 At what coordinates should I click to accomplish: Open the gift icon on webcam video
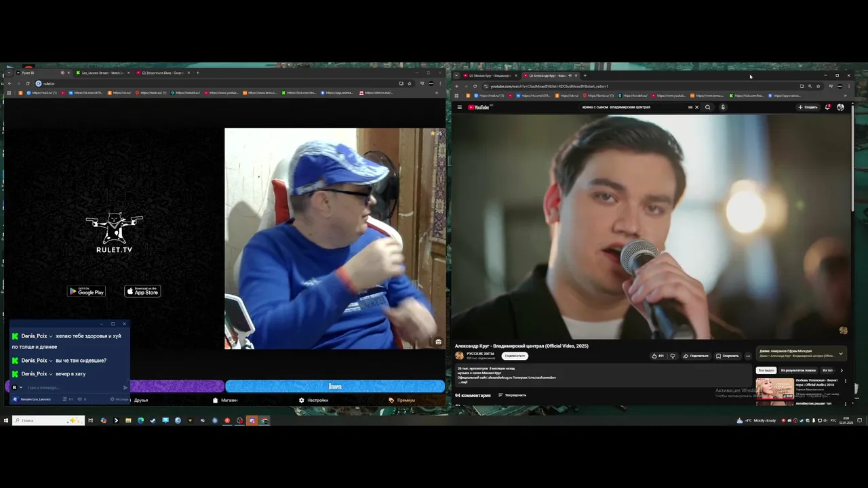point(438,342)
